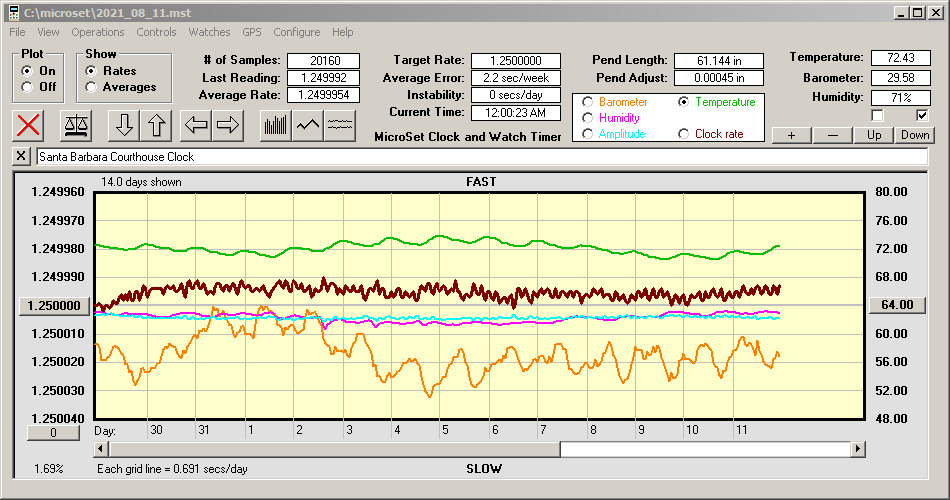Click the Pend Adjust 0.00045 in field
This screenshot has width=950, height=500.
click(719, 78)
